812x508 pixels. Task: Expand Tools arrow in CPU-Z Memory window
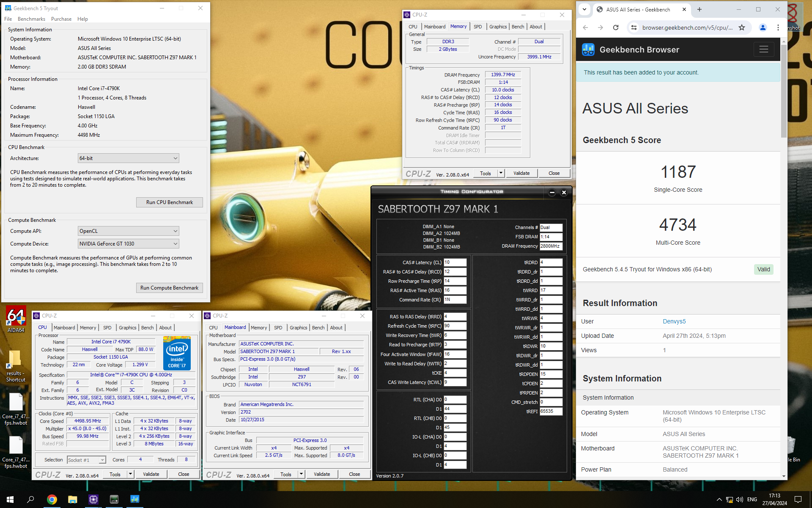[501, 173]
